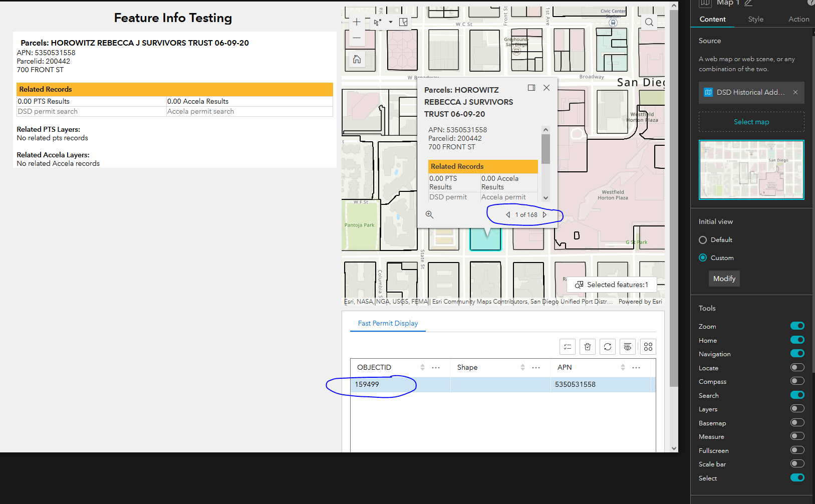Open the selection tool dropdown arrow
Viewport: 815px width, 504px height.
pos(391,22)
